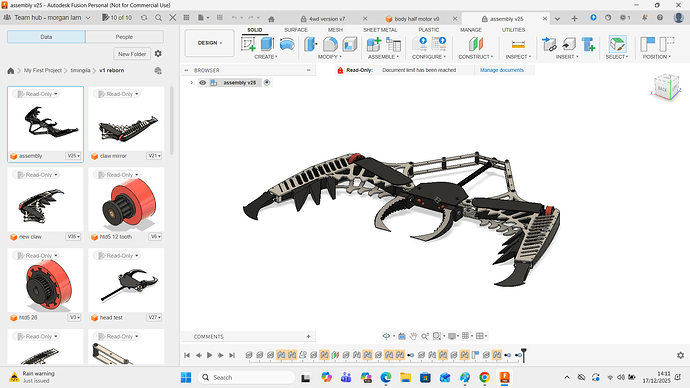Click the Windows search box
Viewport: 690px width, 388px height.
point(247,377)
